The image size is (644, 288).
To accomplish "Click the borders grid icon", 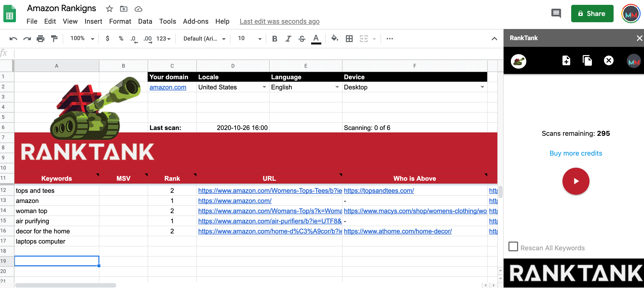I will coord(349,39).
